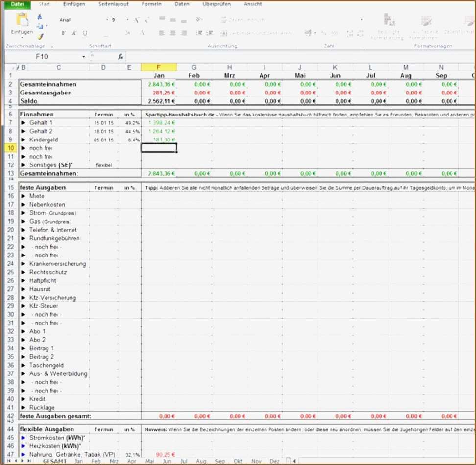Screen dimensions: 476x465
Task: Click first-sheet navigation arrow icon
Action: pyautogui.click(x=9, y=461)
